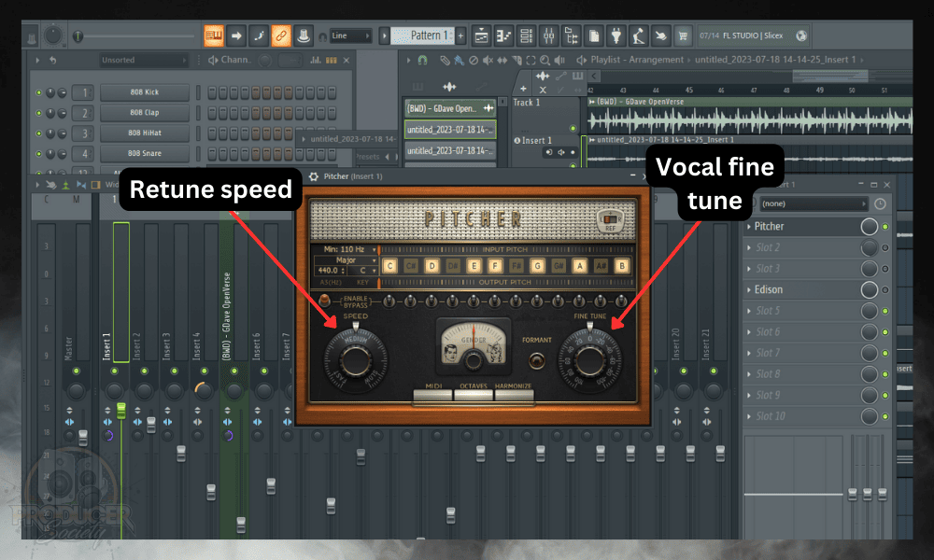The width and height of the screenshot is (934, 560).
Task: Click the Channel rack step sequencer icon
Action: coord(332,60)
